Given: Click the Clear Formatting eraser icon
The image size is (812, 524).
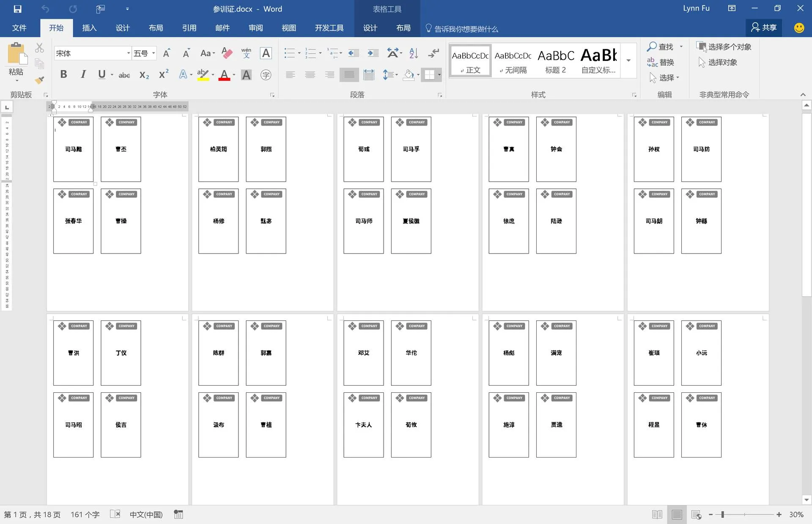Looking at the screenshot, I should pos(227,53).
